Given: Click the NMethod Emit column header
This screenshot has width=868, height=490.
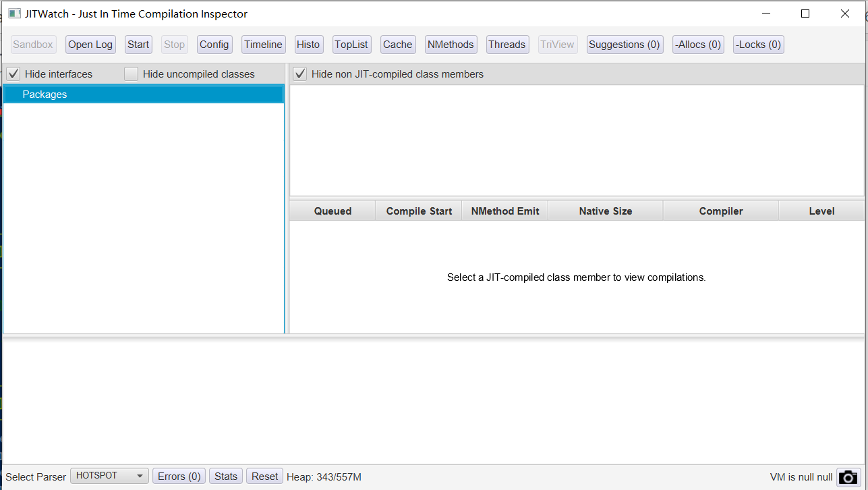Looking at the screenshot, I should [505, 211].
